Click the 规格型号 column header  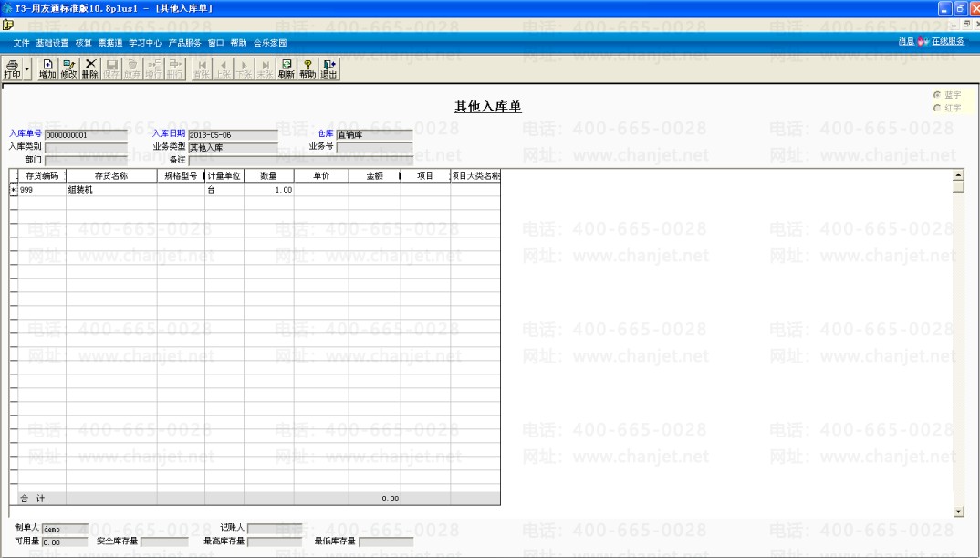[x=181, y=175]
